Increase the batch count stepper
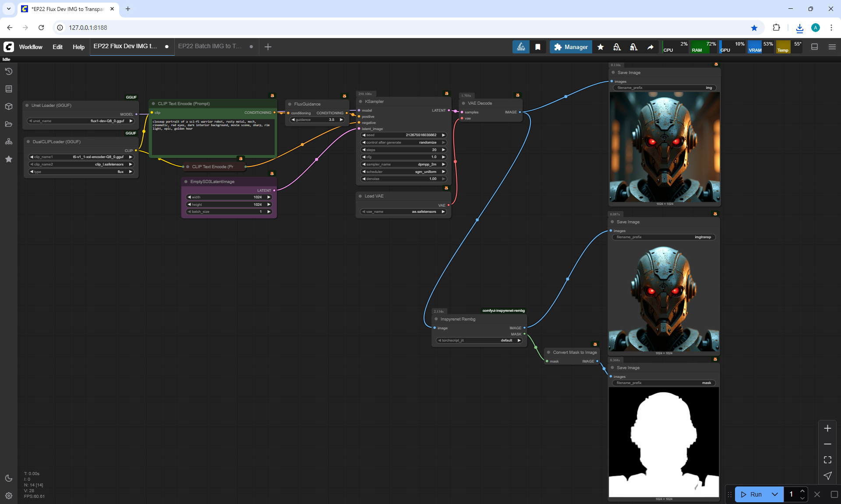Screen dimensions: 841x504 point(802,491)
